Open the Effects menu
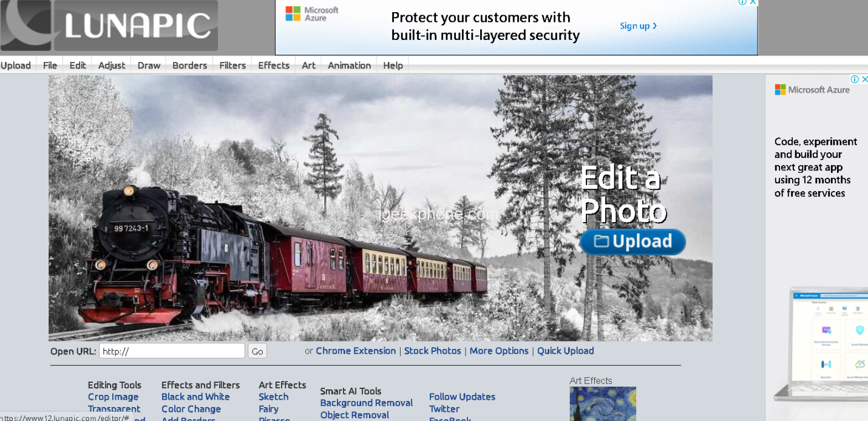Image resolution: width=868 pixels, height=421 pixels. click(274, 66)
